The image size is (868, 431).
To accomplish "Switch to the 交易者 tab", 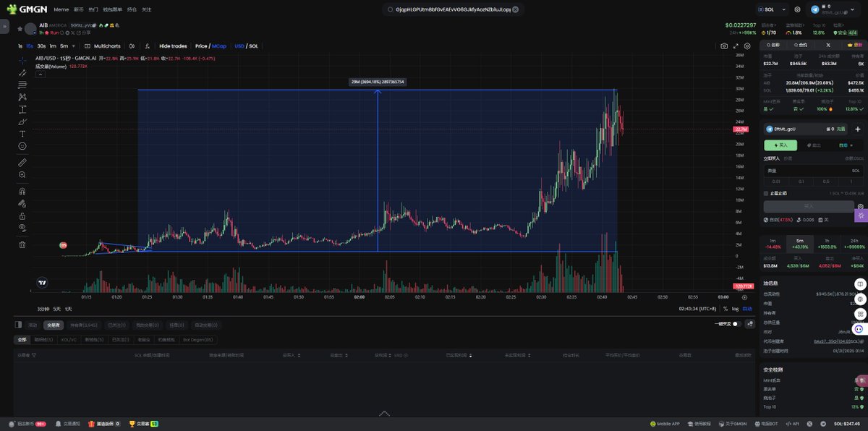I will coord(52,325).
